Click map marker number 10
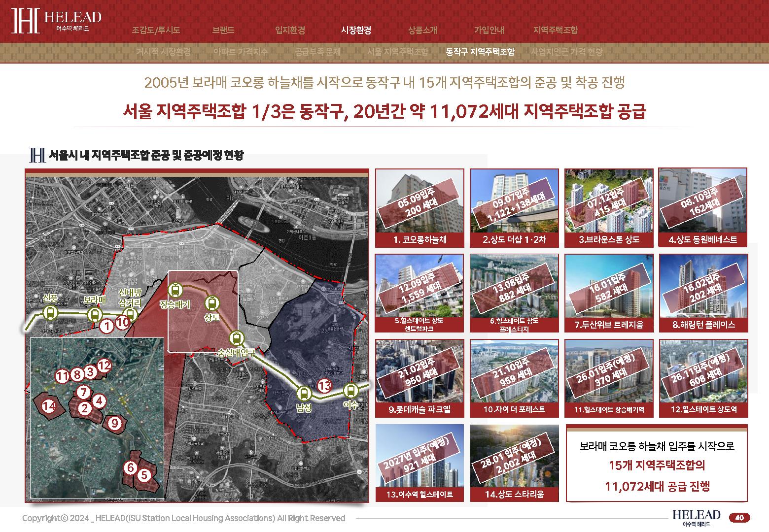The height and width of the screenshot is (532, 769). 123,323
